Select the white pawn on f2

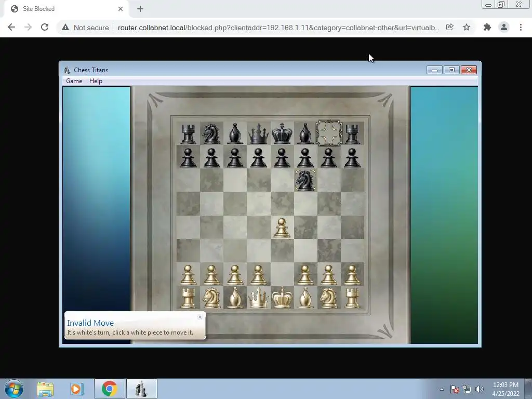pos(305,274)
